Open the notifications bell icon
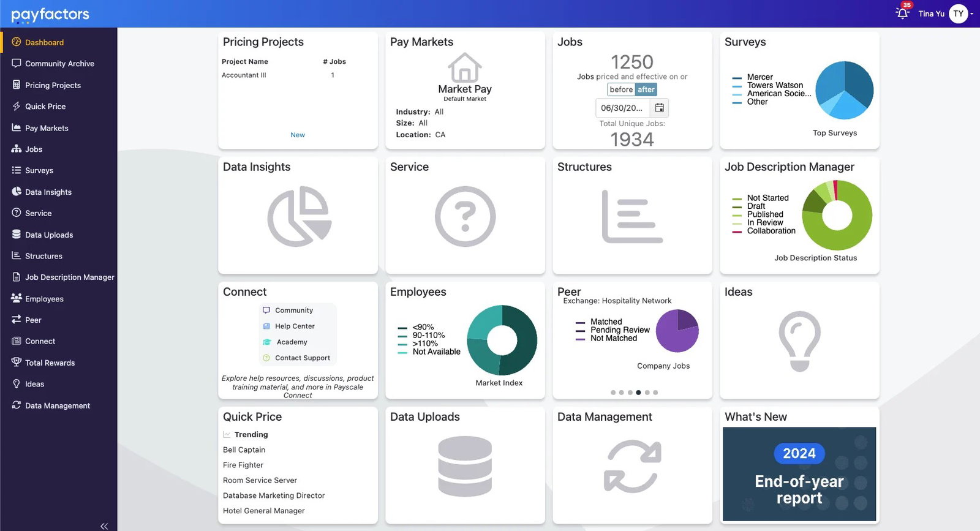This screenshot has width=980, height=531. pyautogui.click(x=902, y=13)
